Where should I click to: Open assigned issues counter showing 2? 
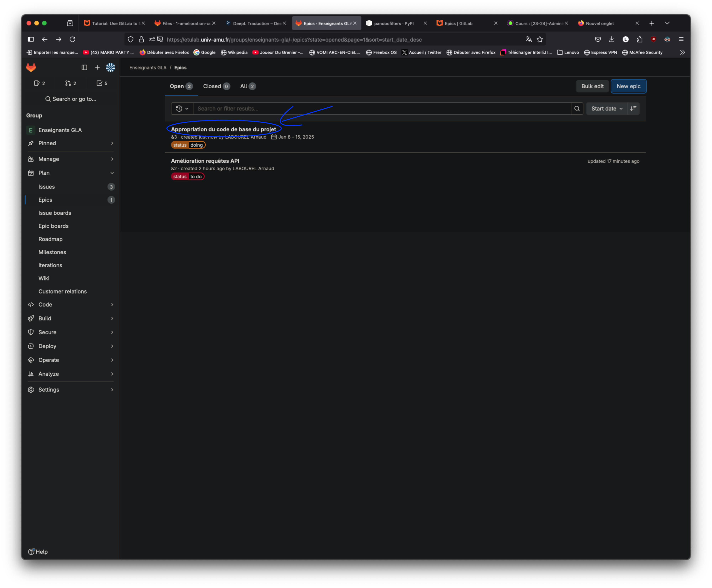coord(40,83)
